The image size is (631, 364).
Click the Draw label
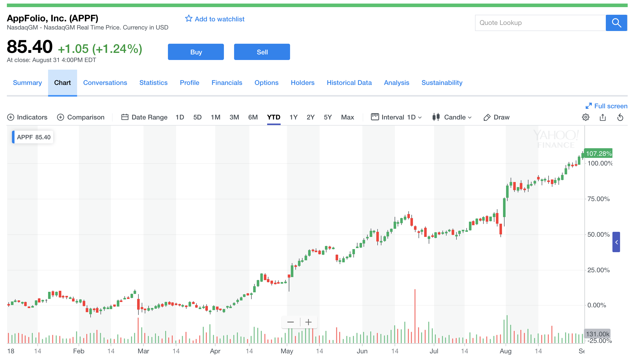click(x=501, y=117)
